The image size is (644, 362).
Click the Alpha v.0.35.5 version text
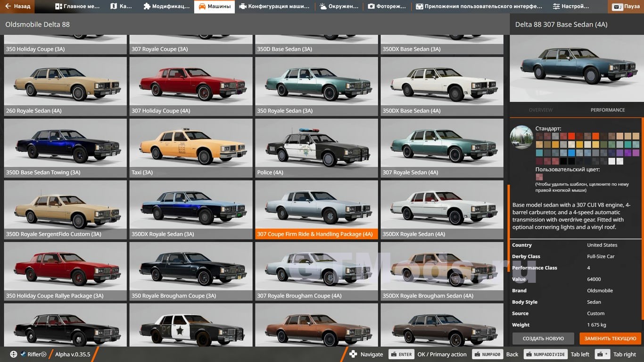(73, 354)
